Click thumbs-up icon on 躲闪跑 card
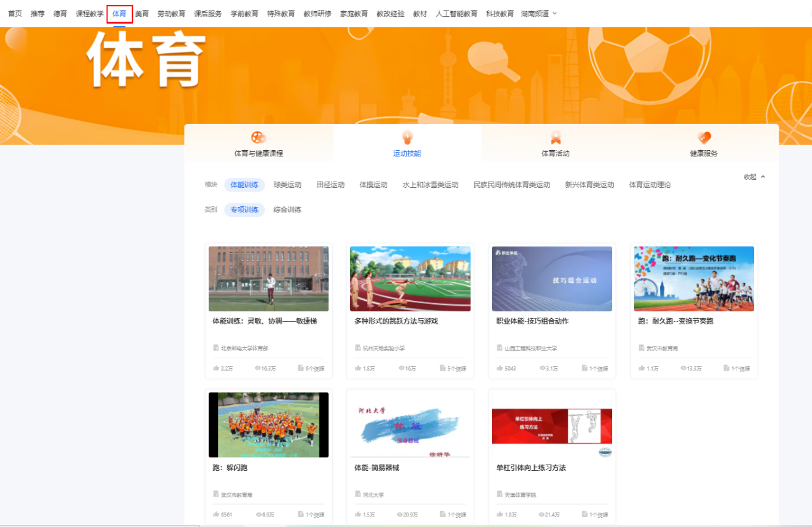The image size is (812, 527). (x=216, y=514)
